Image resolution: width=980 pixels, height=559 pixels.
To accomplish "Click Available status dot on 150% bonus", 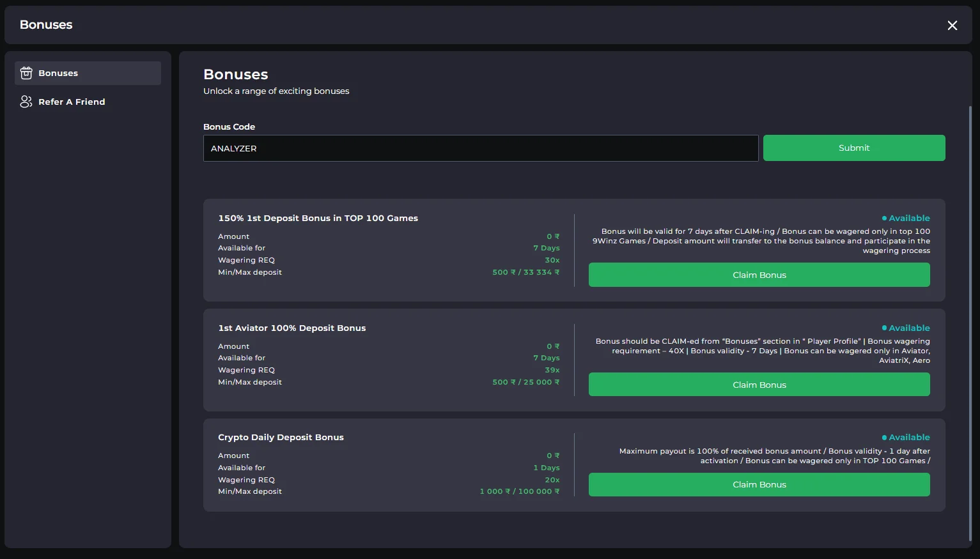I will point(885,218).
